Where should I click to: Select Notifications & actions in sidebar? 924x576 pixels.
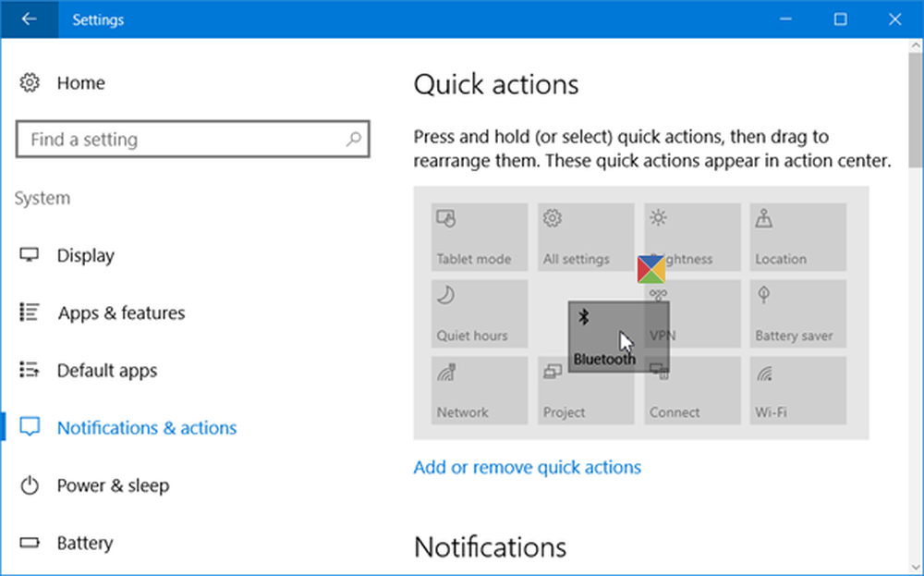[x=147, y=428]
